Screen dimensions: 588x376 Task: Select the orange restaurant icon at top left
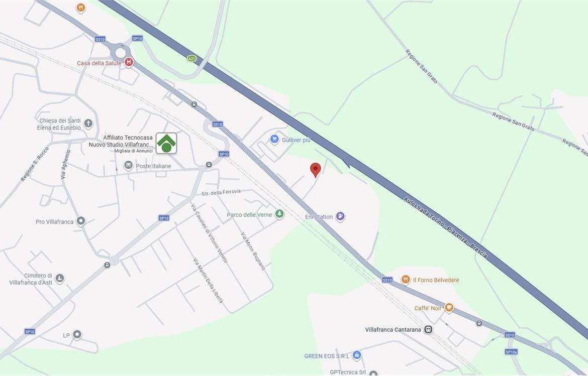pos(80,8)
